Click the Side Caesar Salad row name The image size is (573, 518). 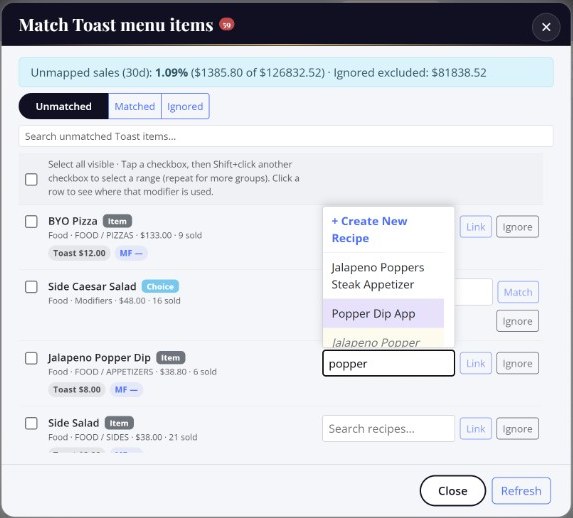(92, 287)
